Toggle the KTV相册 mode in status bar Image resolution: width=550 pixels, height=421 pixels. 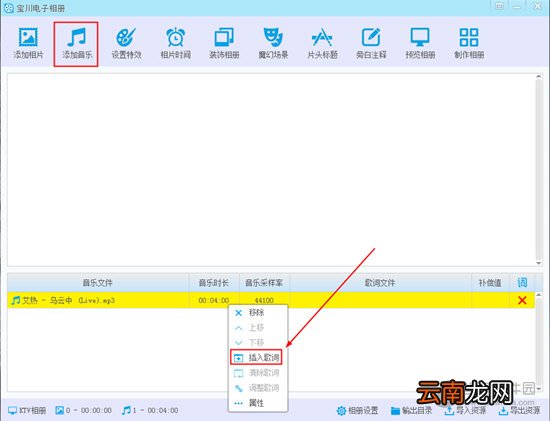27,410
